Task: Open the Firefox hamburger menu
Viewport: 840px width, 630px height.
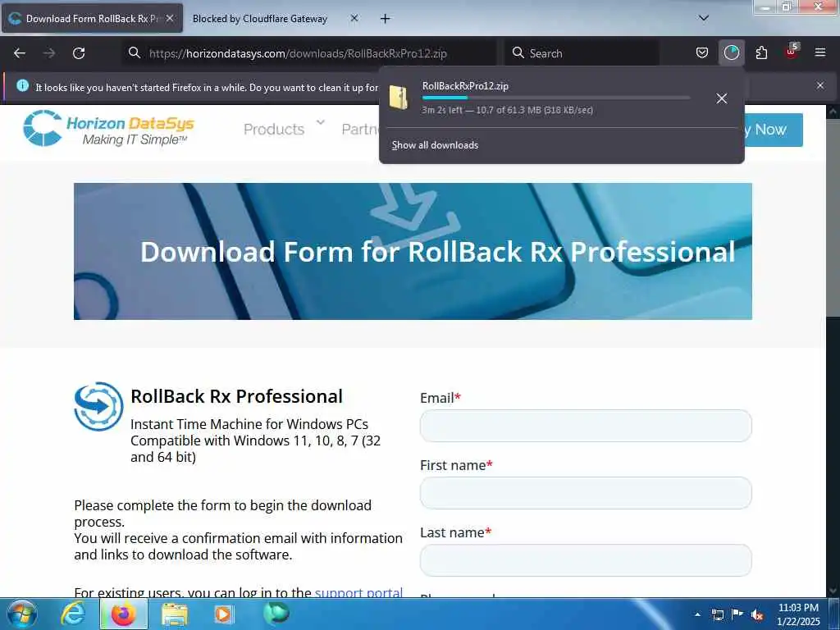Action: (x=820, y=52)
